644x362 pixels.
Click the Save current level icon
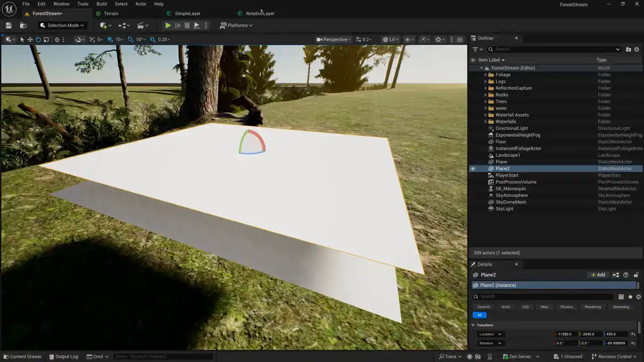(9, 26)
